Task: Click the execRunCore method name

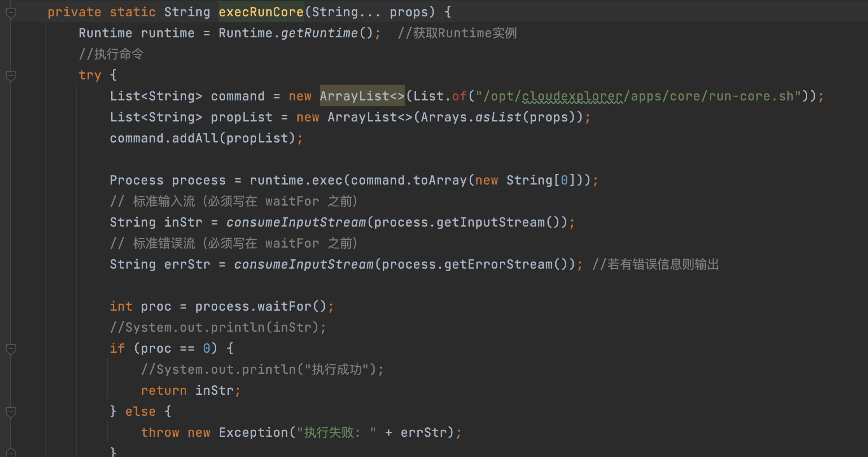Action: (x=261, y=12)
